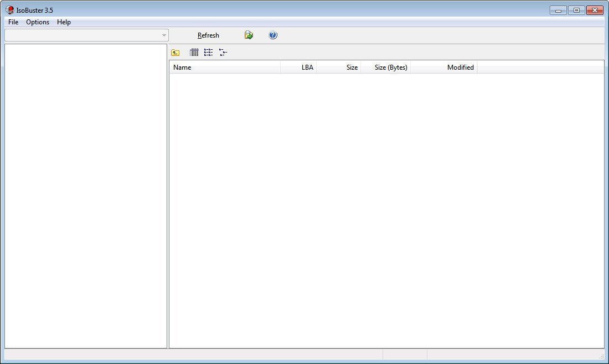Click the Help question mark icon
Viewport: 609px width, 364px height.
click(272, 35)
